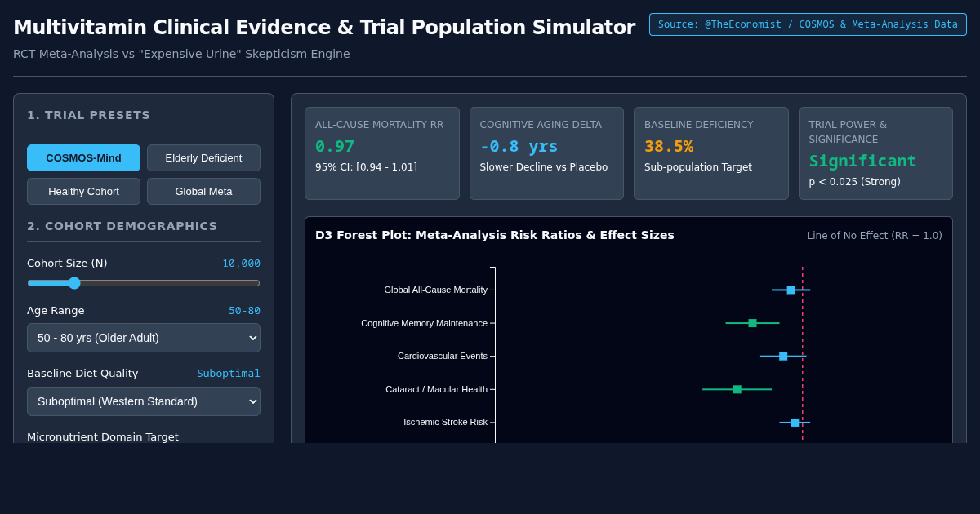Click the '38.5%' deficiency value
The height and width of the screenshot is (514, 980).
click(669, 146)
